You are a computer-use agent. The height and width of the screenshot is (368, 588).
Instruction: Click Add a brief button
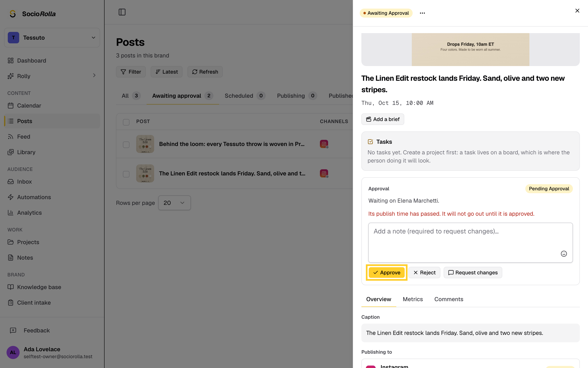(382, 119)
